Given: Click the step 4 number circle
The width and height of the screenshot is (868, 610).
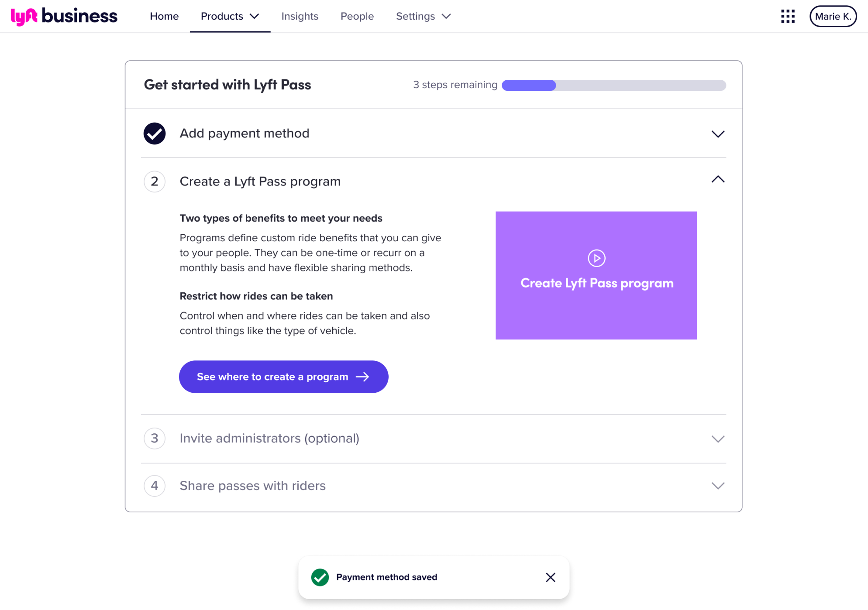Looking at the screenshot, I should click(155, 486).
